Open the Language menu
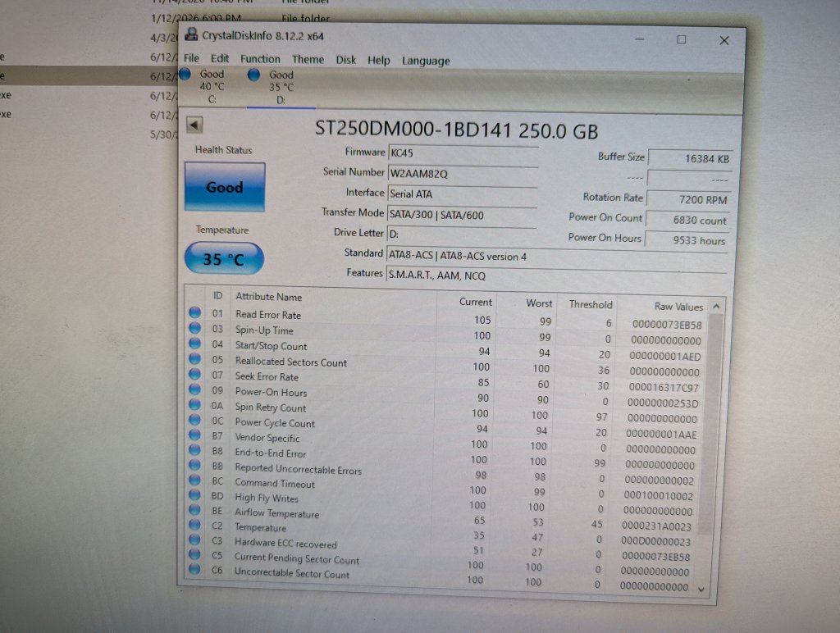 [x=426, y=61]
